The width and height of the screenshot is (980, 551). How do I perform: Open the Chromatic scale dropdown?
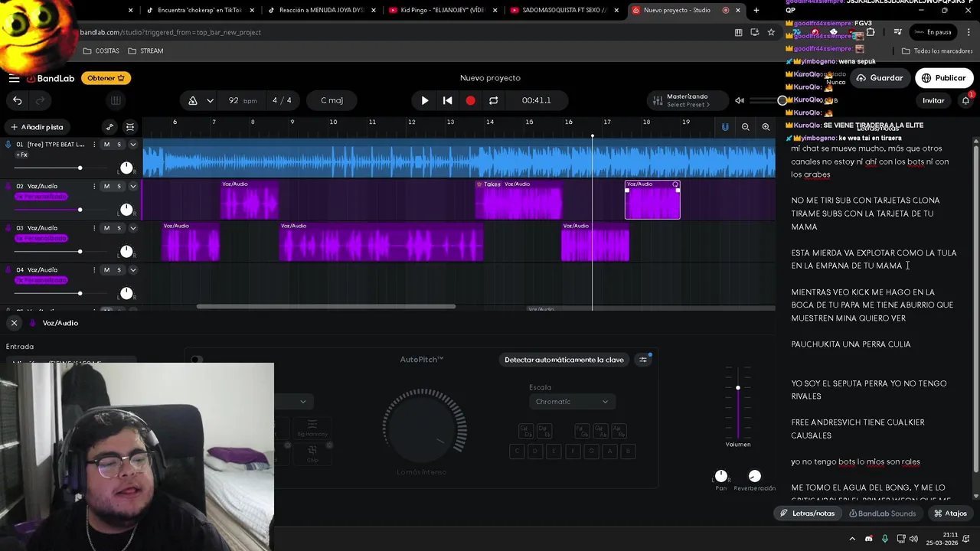(x=571, y=401)
